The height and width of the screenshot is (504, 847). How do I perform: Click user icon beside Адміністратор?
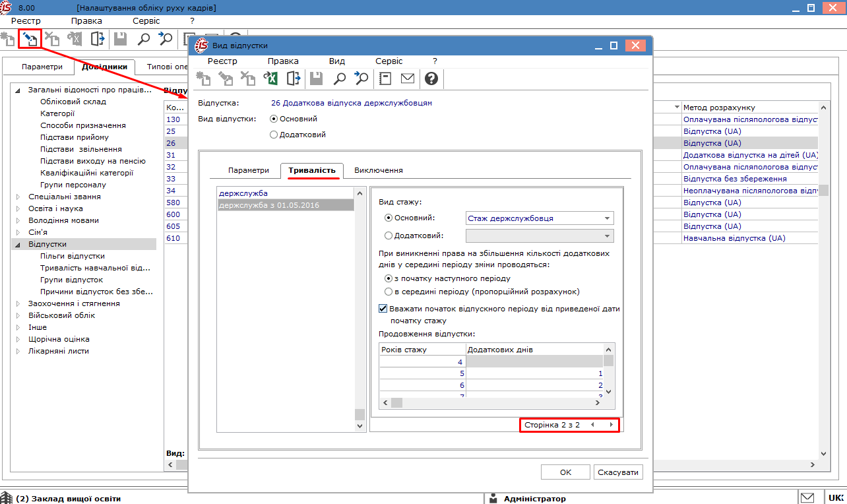point(494,498)
